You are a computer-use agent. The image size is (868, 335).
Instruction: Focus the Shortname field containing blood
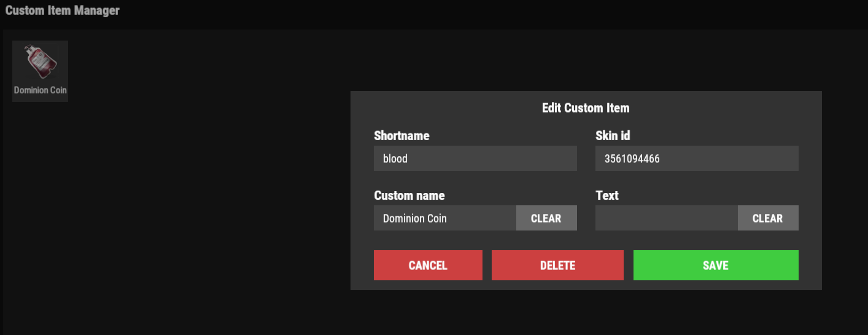(x=475, y=159)
